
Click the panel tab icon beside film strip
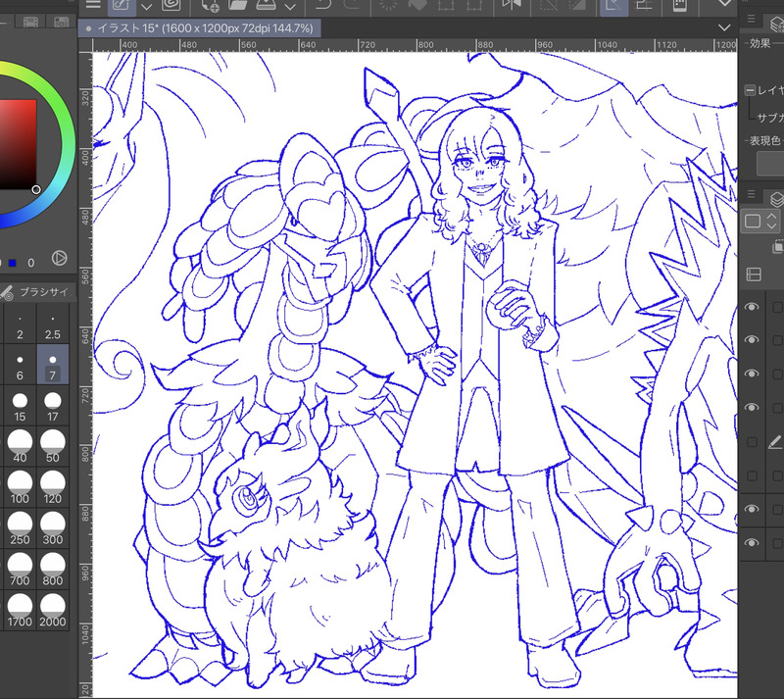[62, 22]
